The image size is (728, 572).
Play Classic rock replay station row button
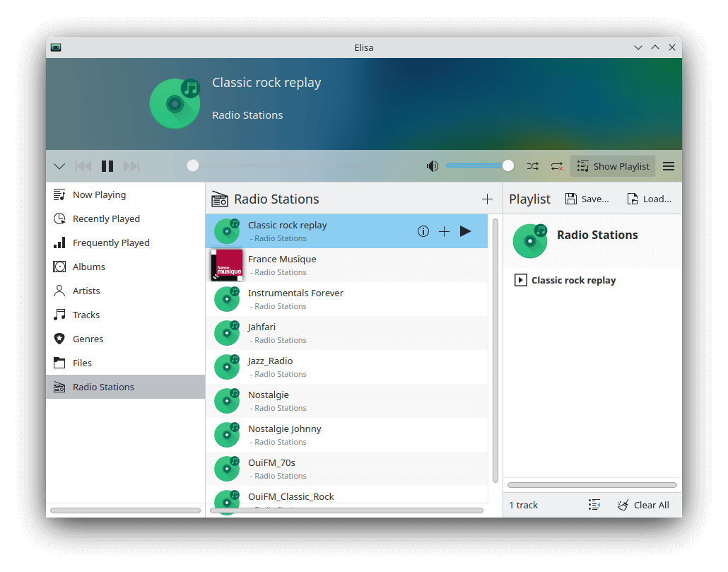click(465, 231)
